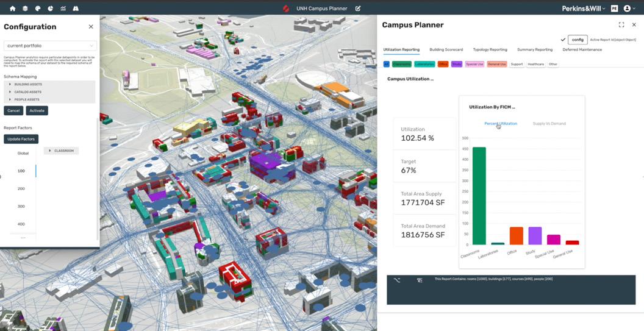
Task: Toggle the Support filter chip
Action: point(517,64)
